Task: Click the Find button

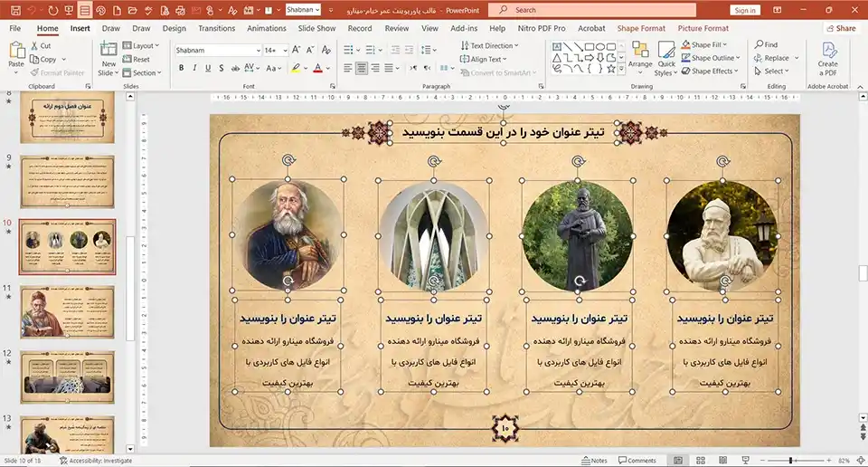Action: point(766,44)
